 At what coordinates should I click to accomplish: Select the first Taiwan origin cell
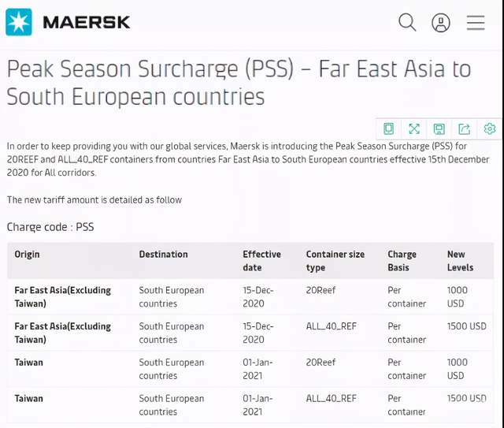28,363
